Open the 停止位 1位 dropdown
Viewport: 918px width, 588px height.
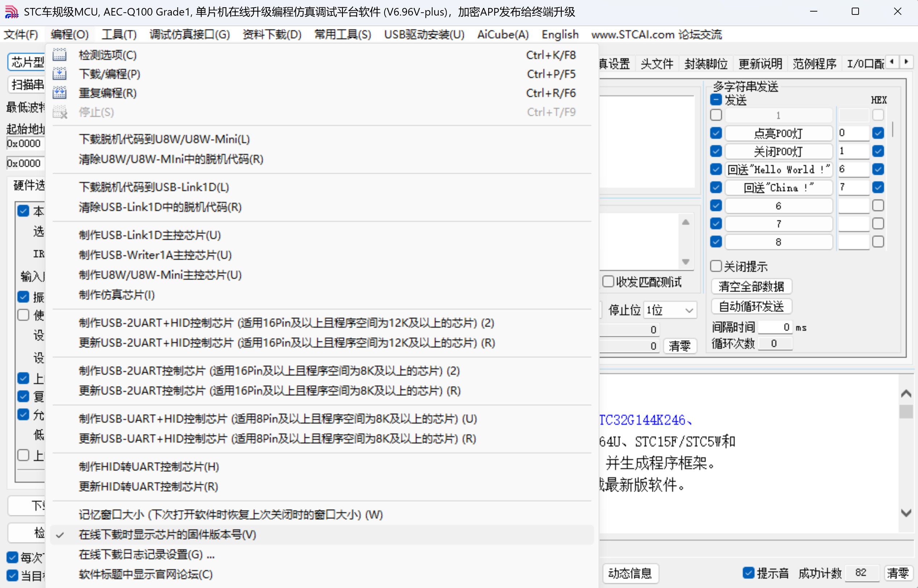670,310
